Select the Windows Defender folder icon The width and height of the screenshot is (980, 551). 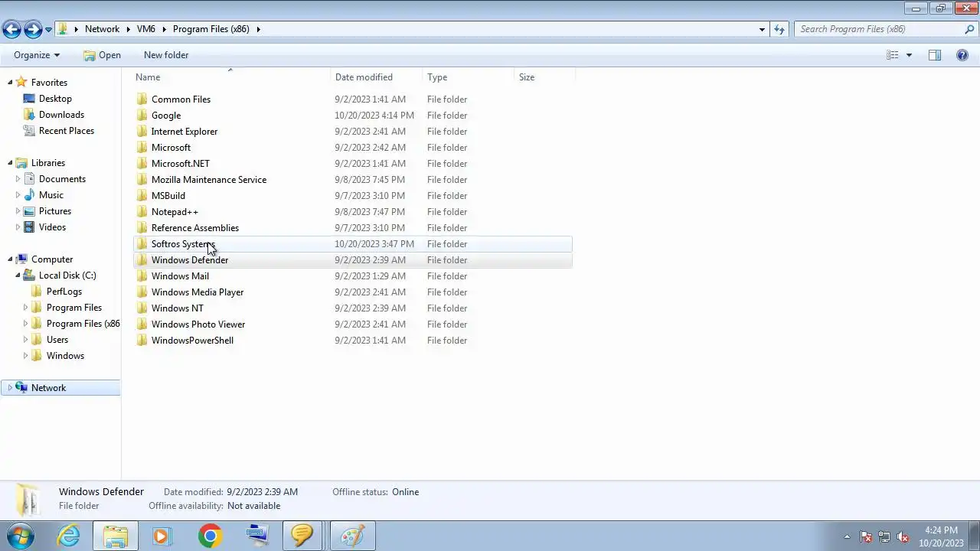[142, 260]
